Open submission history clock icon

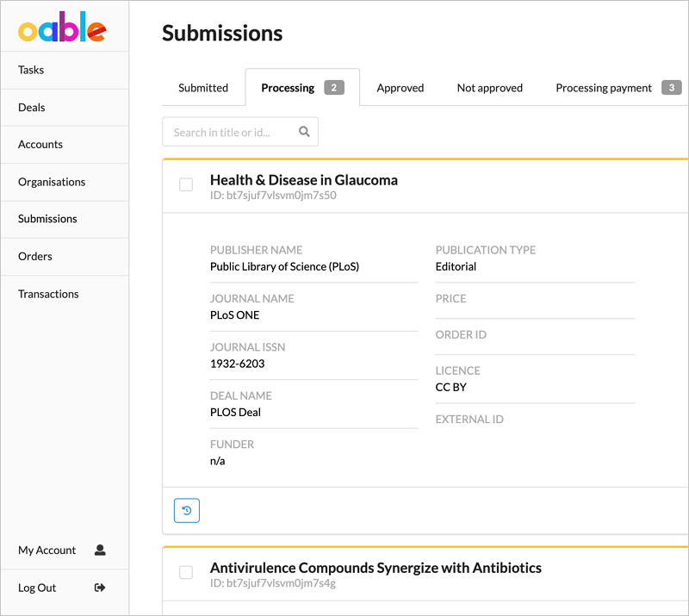click(187, 511)
